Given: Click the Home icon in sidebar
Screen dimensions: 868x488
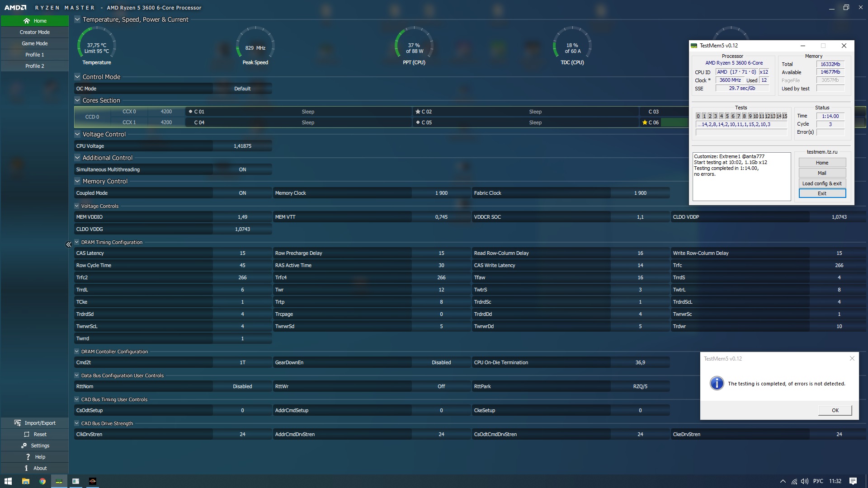Looking at the screenshot, I should [x=27, y=21].
